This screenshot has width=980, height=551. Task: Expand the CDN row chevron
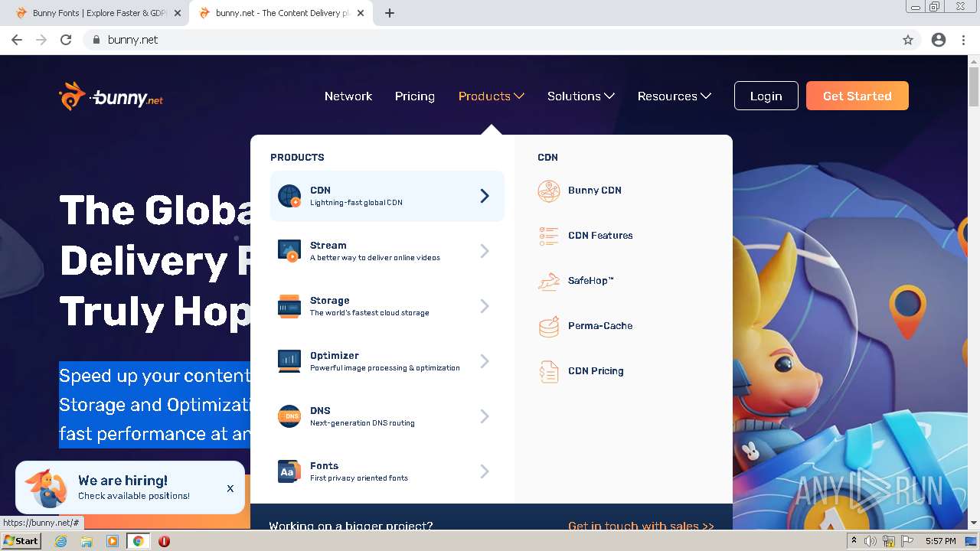pyautogui.click(x=485, y=196)
